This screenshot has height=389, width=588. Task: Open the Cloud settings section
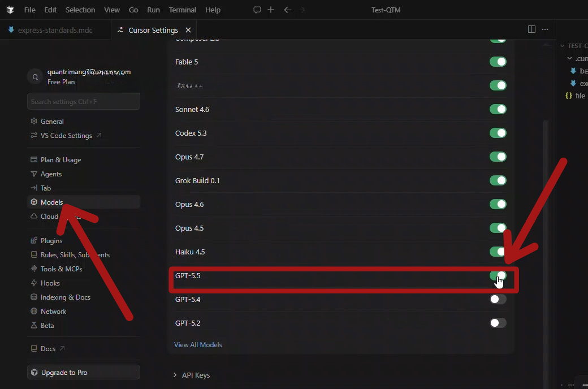coord(49,217)
